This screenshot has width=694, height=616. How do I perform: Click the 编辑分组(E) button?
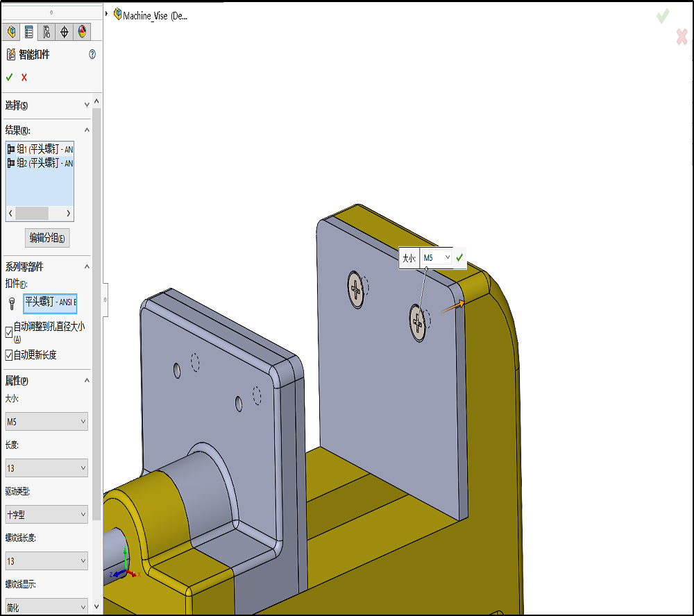[47, 238]
